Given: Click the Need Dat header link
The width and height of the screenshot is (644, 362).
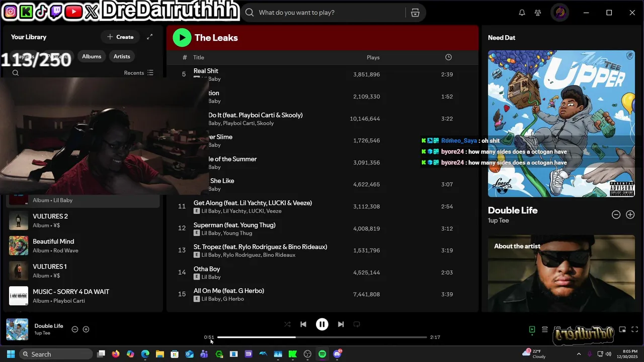Looking at the screenshot, I should click(502, 38).
